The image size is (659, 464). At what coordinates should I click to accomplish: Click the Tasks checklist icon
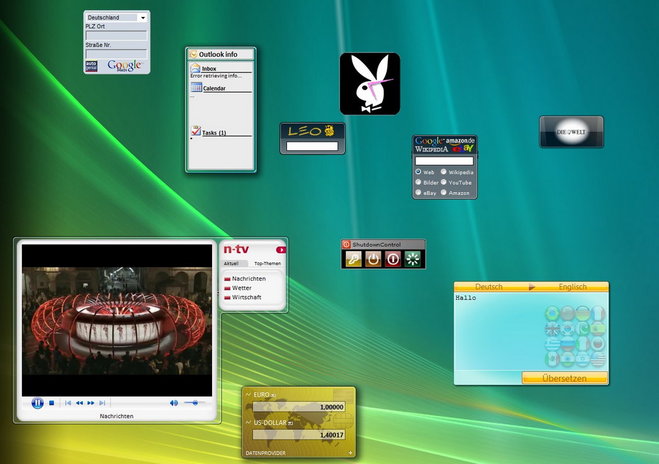click(x=195, y=131)
